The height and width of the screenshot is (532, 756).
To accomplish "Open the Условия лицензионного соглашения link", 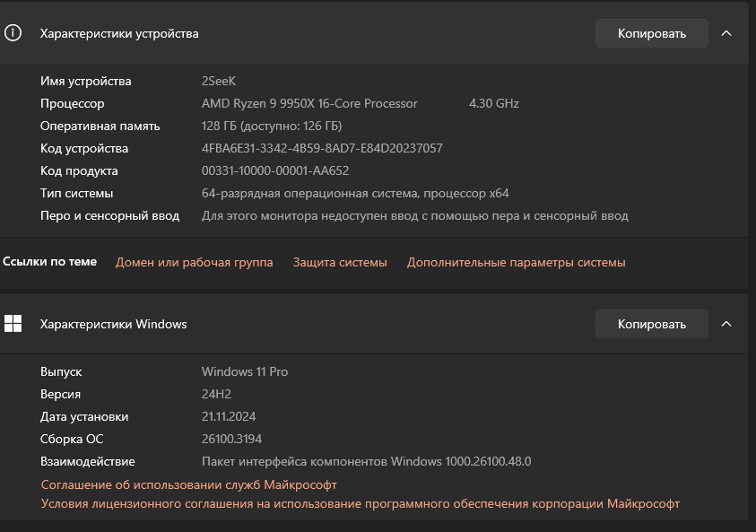I will [361, 503].
